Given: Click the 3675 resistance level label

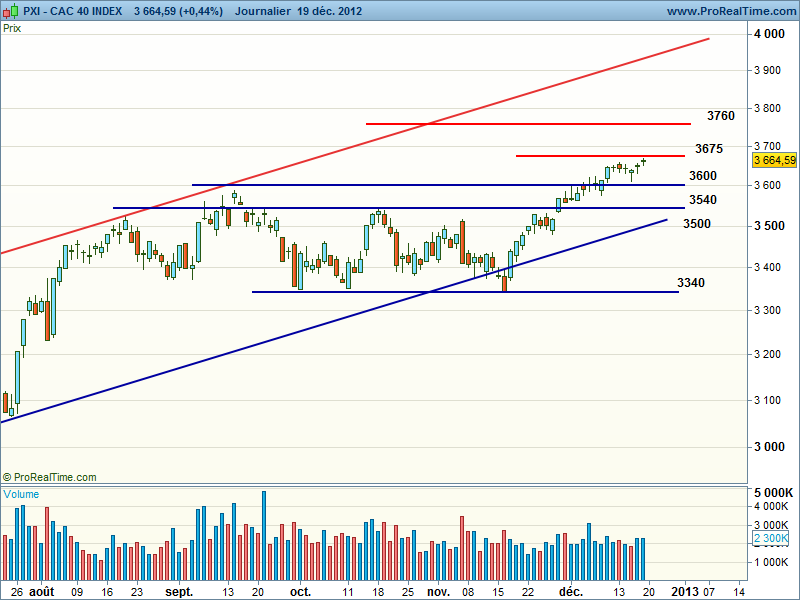Looking at the screenshot, I should [x=708, y=149].
